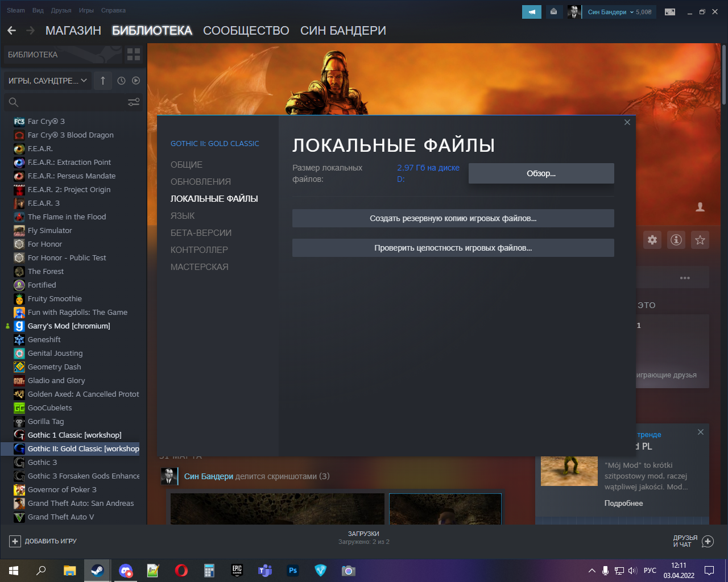Click the main window vertical scrollbar
Image resolution: width=728 pixels, height=582 pixels.
pos(724,74)
